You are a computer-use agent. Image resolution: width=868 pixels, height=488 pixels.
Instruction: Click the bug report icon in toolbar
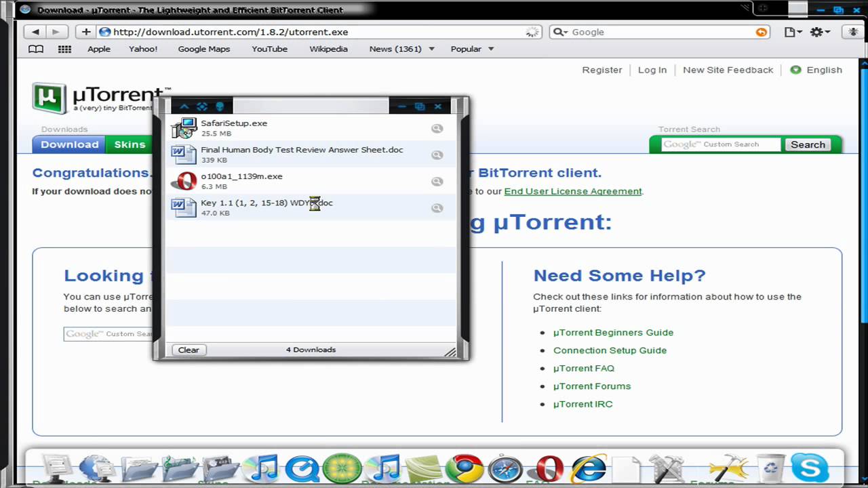point(852,32)
